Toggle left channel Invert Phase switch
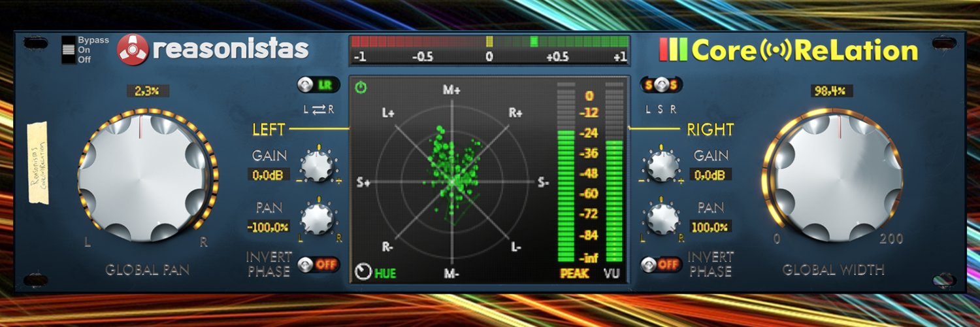Viewport: 980px width, 327px height. 319,264
